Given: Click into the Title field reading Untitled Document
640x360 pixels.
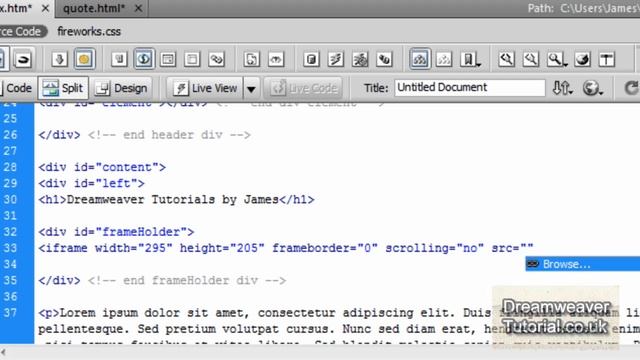Looking at the screenshot, I should point(469,87).
